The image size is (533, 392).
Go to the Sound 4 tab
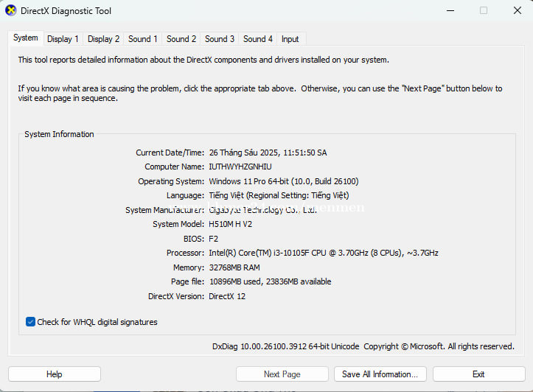click(x=258, y=39)
